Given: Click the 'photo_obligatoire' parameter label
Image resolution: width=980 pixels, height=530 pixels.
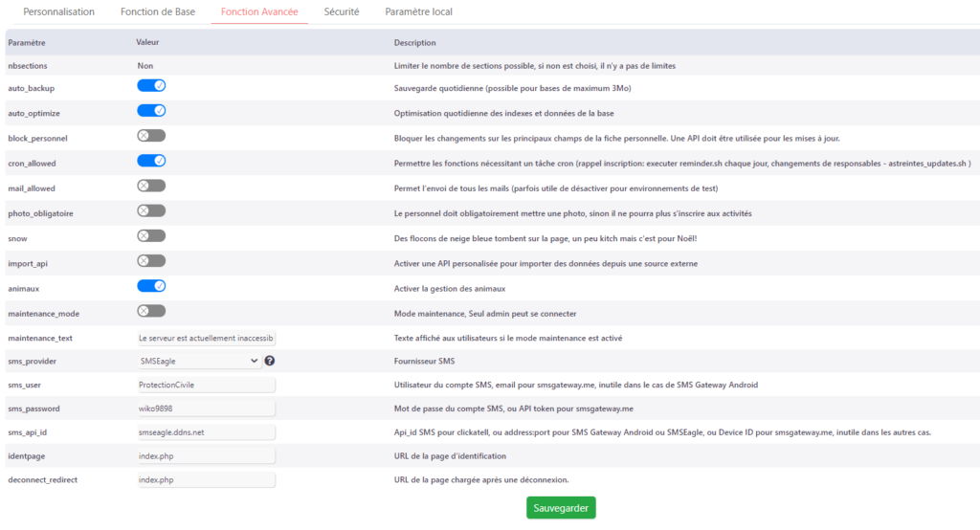Looking at the screenshot, I should (x=40, y=213).
